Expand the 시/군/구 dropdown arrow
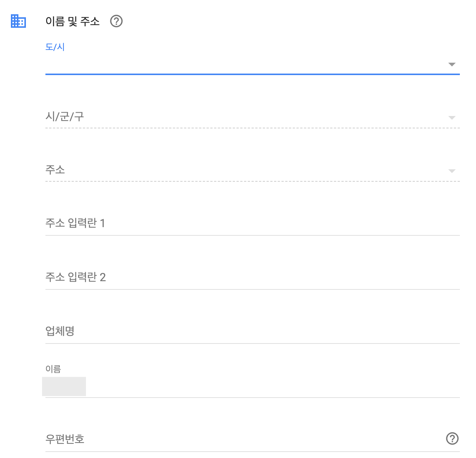Image resolution: width=476 pixels, height=458 pixels. click(x=452, y=118)
